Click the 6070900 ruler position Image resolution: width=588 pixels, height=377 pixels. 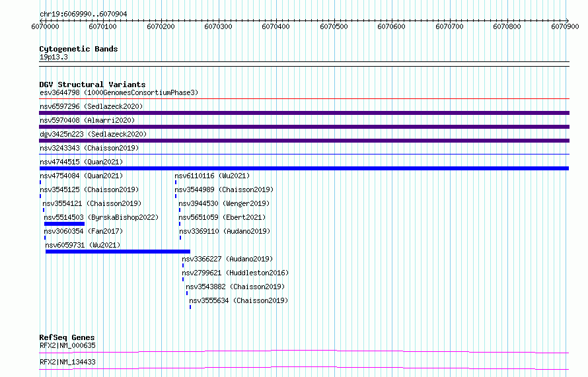point(565,26)
